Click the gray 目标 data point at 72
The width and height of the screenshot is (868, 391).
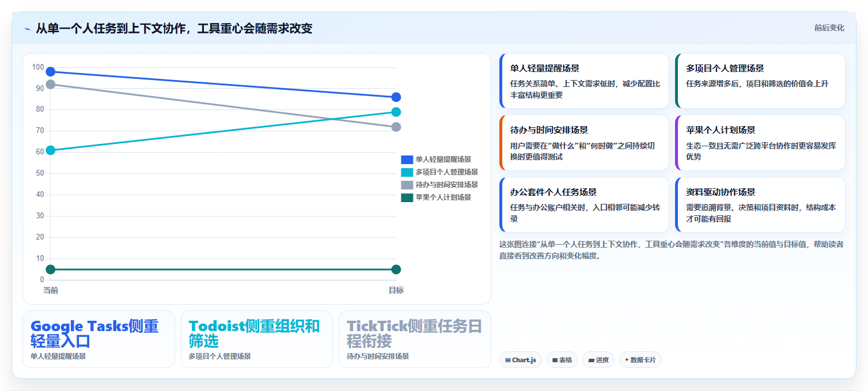click(396, 127)
